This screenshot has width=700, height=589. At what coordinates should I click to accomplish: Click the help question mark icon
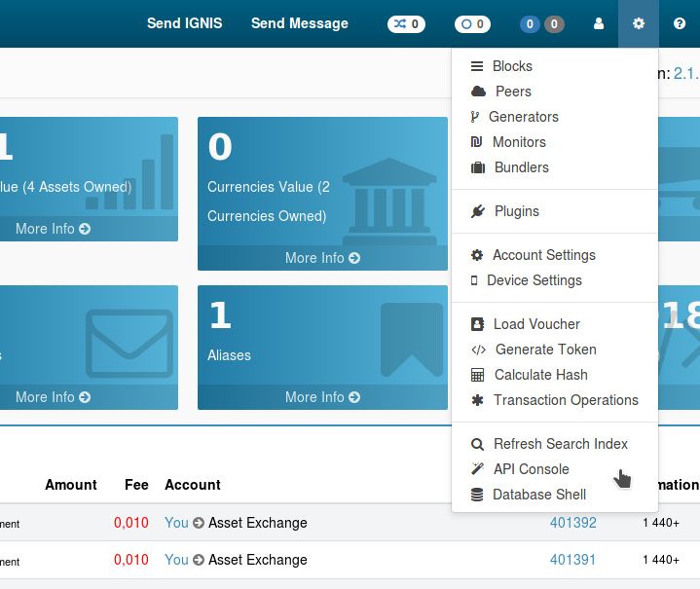[679, 23]
